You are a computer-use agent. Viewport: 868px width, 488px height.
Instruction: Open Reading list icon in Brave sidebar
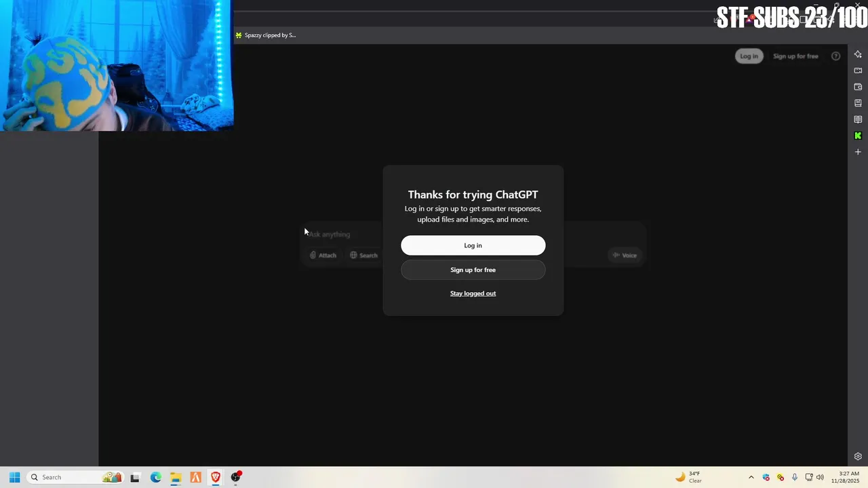click(858, 119)
